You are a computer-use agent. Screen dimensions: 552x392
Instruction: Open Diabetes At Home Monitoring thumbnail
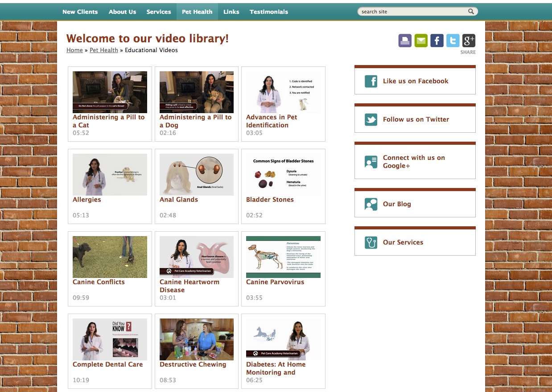pos(283,339)
